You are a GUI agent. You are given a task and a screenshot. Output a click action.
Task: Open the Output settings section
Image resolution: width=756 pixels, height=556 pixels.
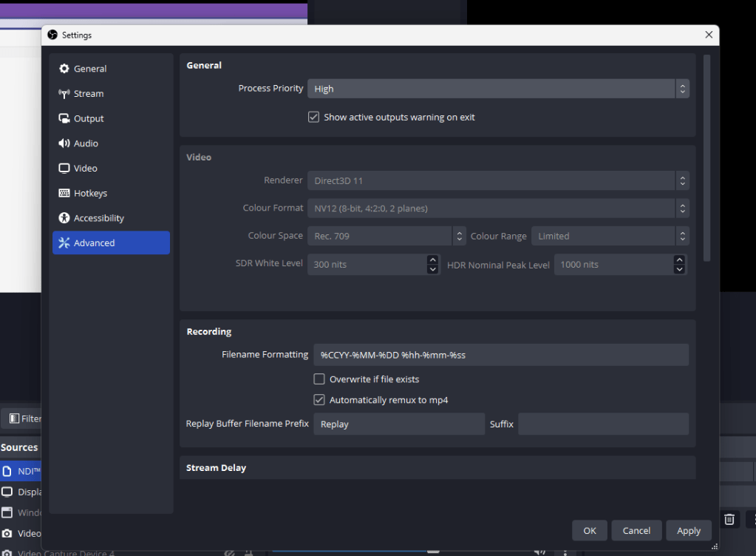(111, 118)
